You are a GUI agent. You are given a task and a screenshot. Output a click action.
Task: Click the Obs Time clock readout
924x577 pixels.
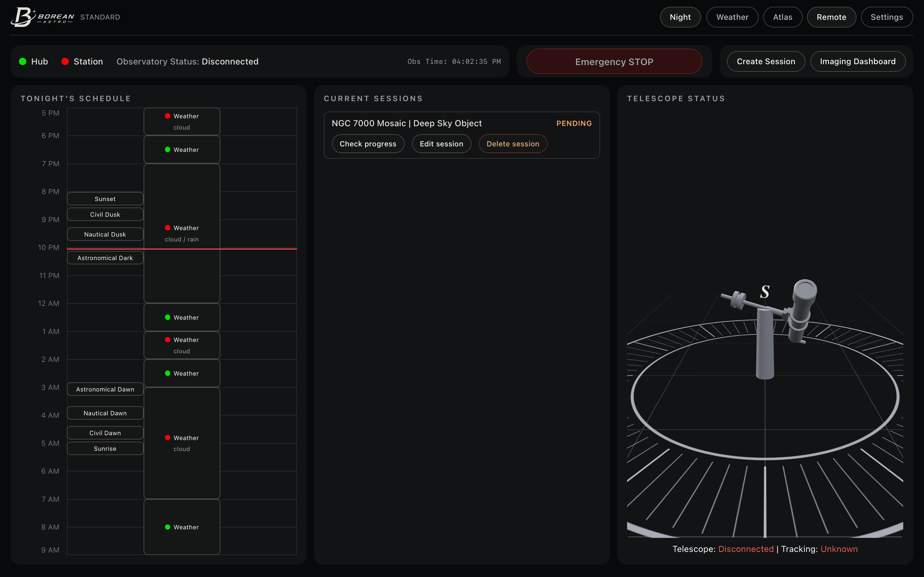(x=454, y=61)
